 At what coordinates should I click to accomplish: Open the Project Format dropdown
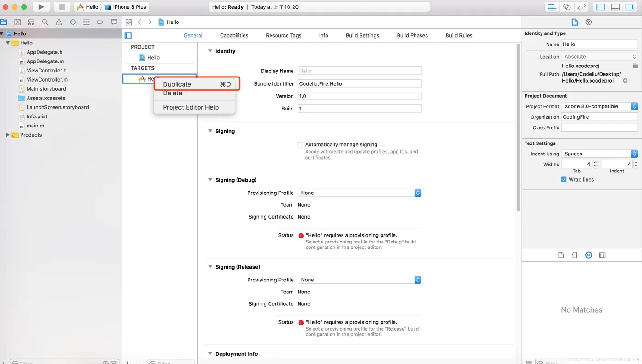click(x=599, y=106)
